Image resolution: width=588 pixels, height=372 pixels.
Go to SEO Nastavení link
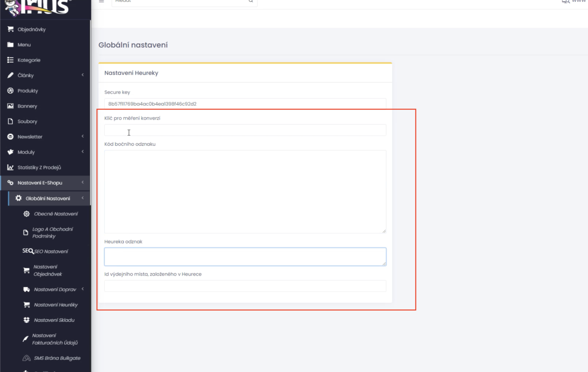(51, 251)
